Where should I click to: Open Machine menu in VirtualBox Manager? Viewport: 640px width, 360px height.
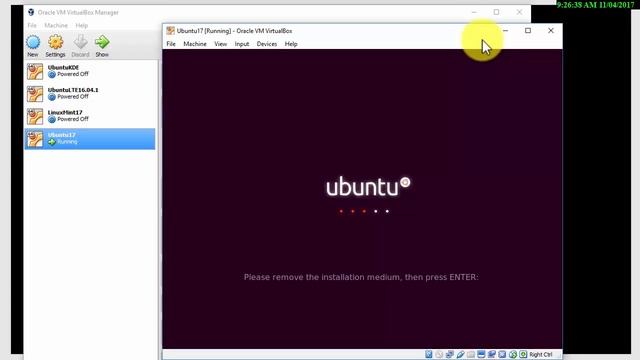click(x=56, y=25)
